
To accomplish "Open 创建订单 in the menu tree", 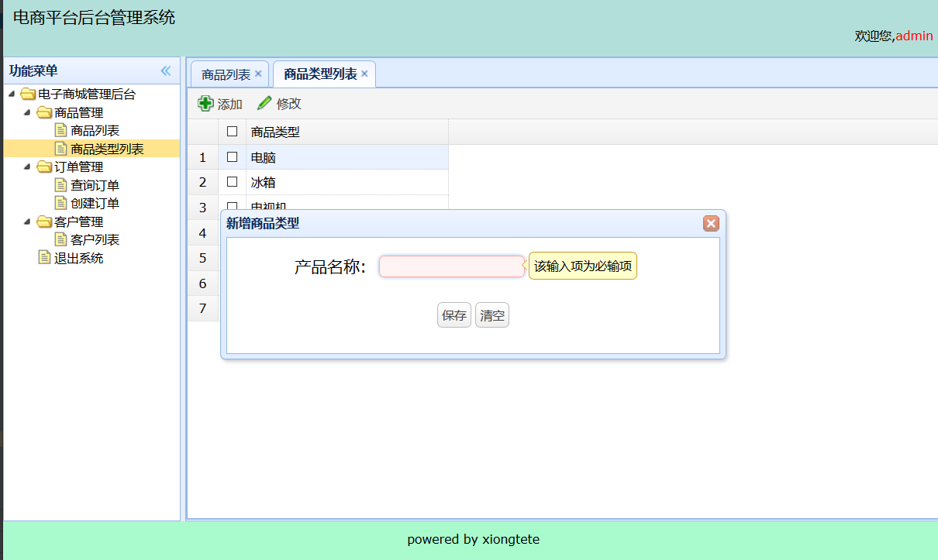I will click(95, 204).
